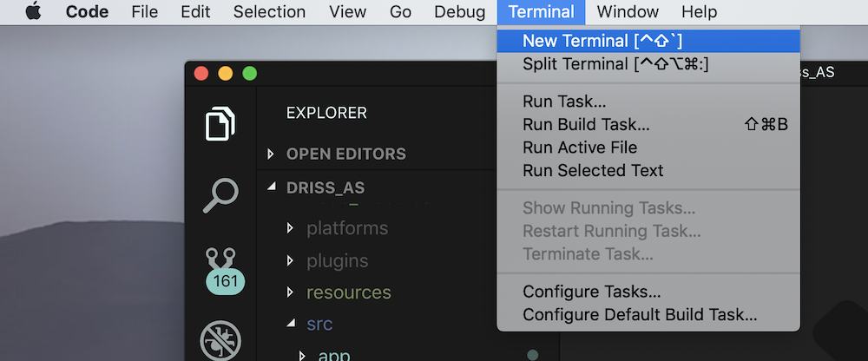
Task: Open the Debug bug icon in activity bar
Action: (220, 339)
